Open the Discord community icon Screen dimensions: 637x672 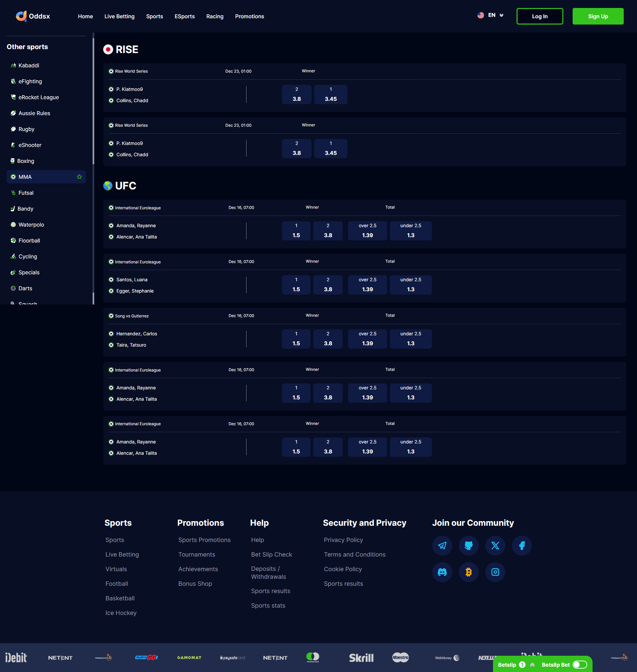click(442, 572)
